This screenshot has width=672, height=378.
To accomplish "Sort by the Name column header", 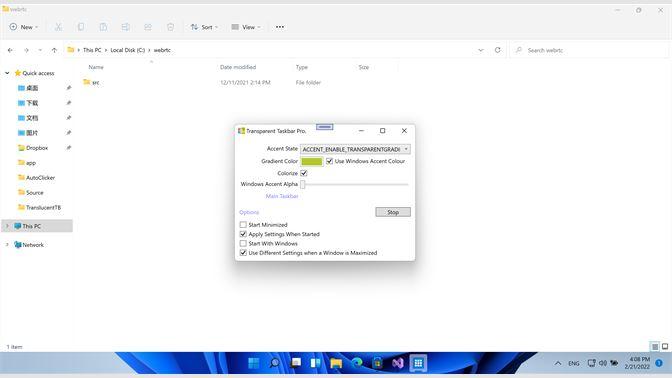I will [96, 67].
